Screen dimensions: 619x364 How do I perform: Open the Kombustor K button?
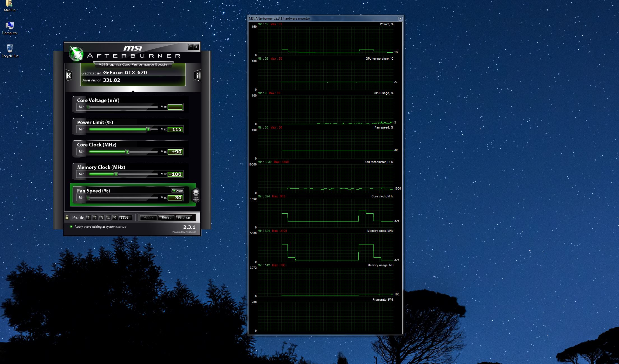click(x=69, y=76)
